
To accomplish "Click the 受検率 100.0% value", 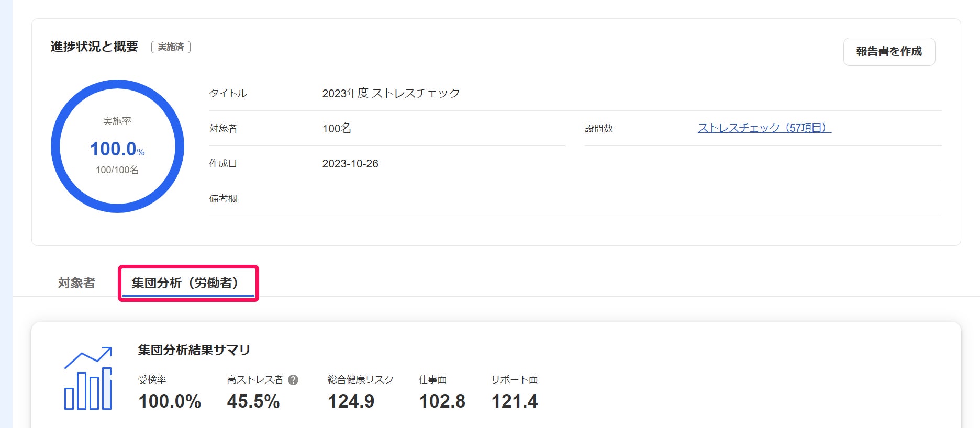I will [x=170, y=401].
